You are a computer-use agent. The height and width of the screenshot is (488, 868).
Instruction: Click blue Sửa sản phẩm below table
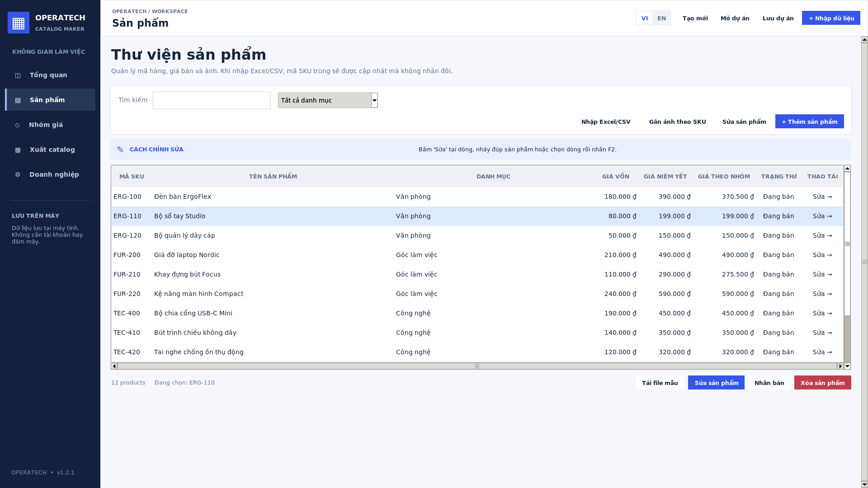[716, 383]
